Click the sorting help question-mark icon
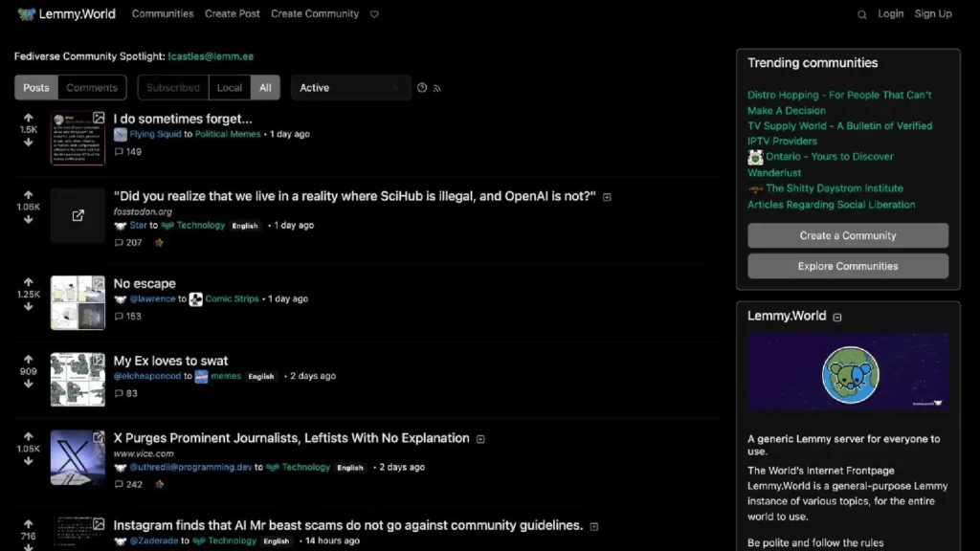Image resolution: width=980 pixels, height=551 pixels. point(422,88)
